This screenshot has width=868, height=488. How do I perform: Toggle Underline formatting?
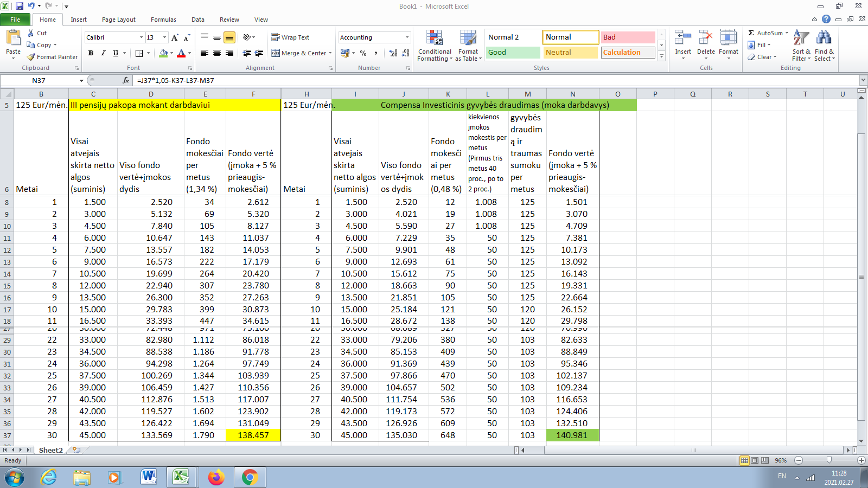pos(116,53)
